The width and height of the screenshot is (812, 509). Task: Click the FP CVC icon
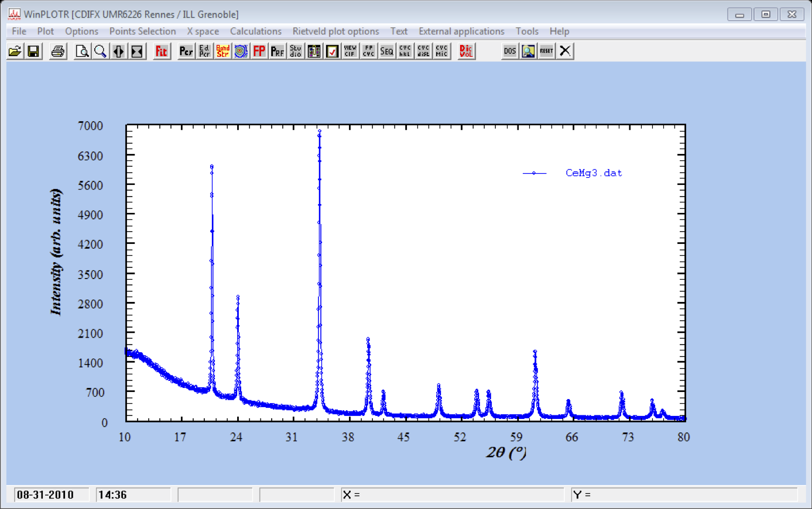[368, 51]
